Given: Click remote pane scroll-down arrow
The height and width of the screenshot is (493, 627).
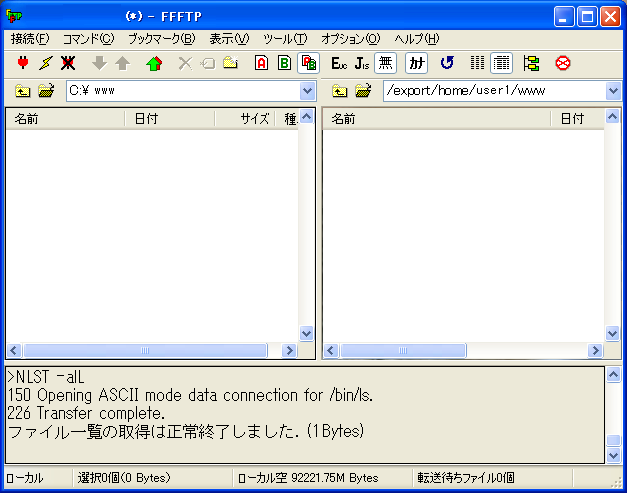Looking at the screenshot, I should [613, 333].
